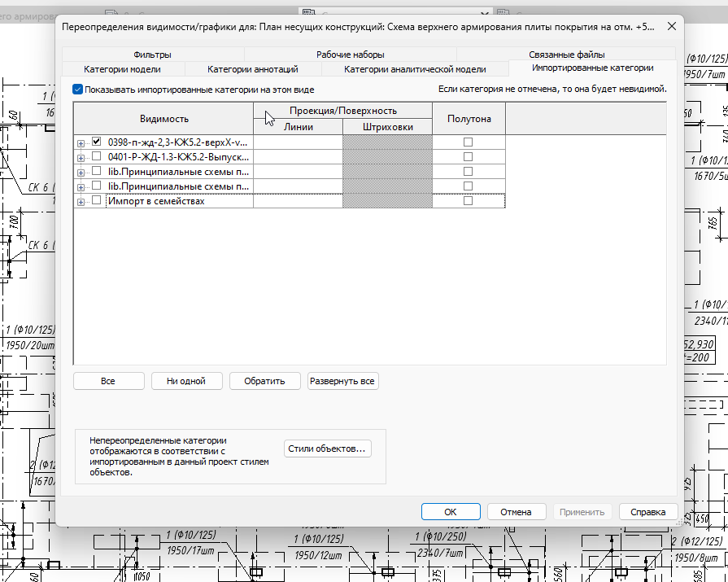
Task: Enable Полутона for second lib.Принципиальные схемы row
Action: point(468,186)
